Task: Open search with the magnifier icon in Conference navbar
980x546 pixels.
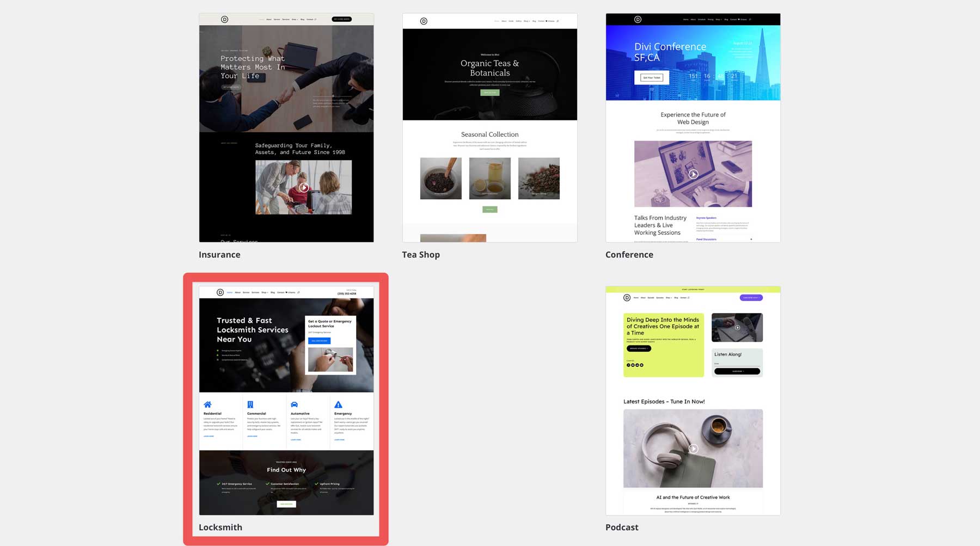Action: click(x=750, y=20)
